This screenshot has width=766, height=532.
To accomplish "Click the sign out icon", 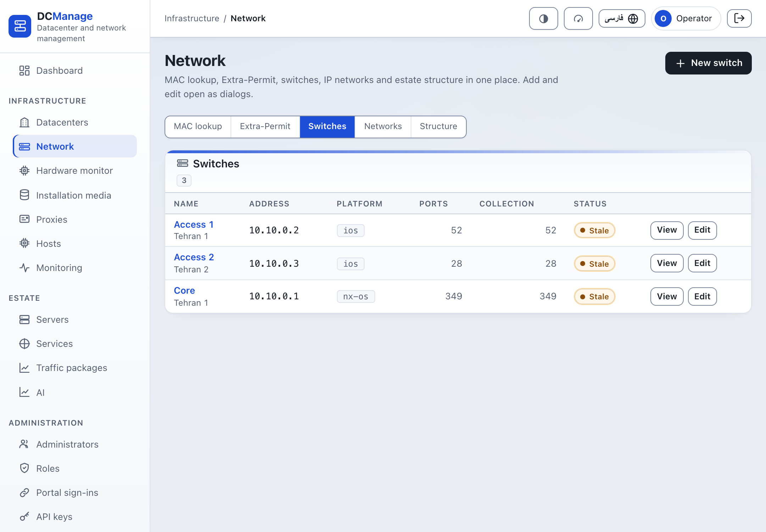I will pyautogui.click(x=739, y=18).
